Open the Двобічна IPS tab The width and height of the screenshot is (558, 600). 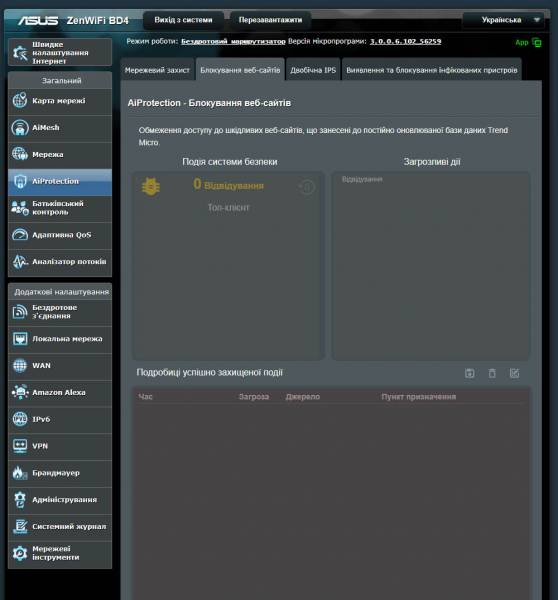[313, 70]
